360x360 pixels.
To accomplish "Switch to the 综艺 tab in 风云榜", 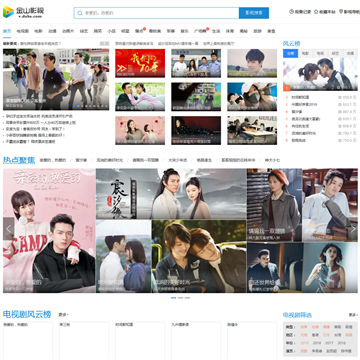I will pyautogui.click(x=335, y=53).
